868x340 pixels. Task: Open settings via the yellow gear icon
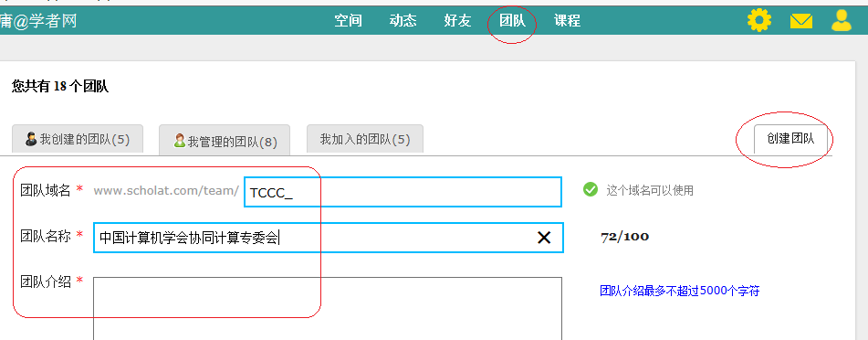click(759, 20)
